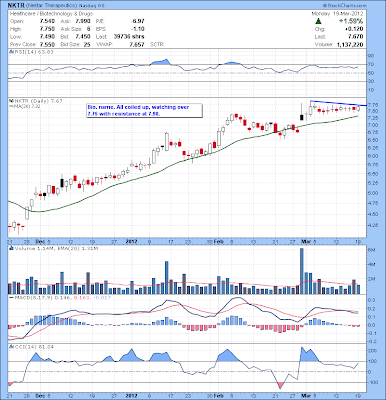
Task: Click the NKTR ticker symbol title
Action: coord(15,6)
